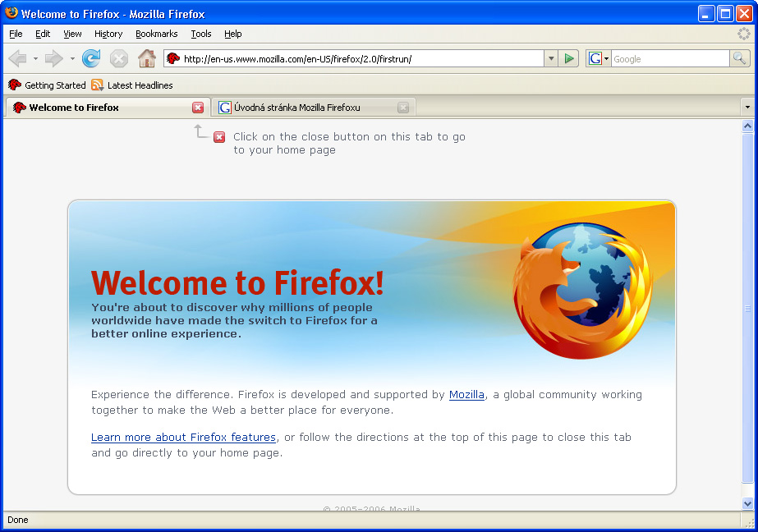Go to the Home page icon
The height and width of the screenshot is (532, 758).
(146, 58)
